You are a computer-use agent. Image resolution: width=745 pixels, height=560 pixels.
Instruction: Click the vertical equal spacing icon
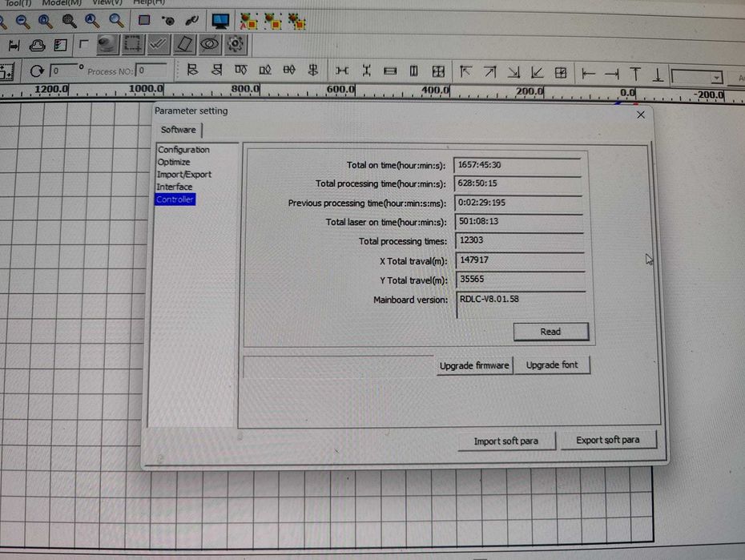click(366, 71)
